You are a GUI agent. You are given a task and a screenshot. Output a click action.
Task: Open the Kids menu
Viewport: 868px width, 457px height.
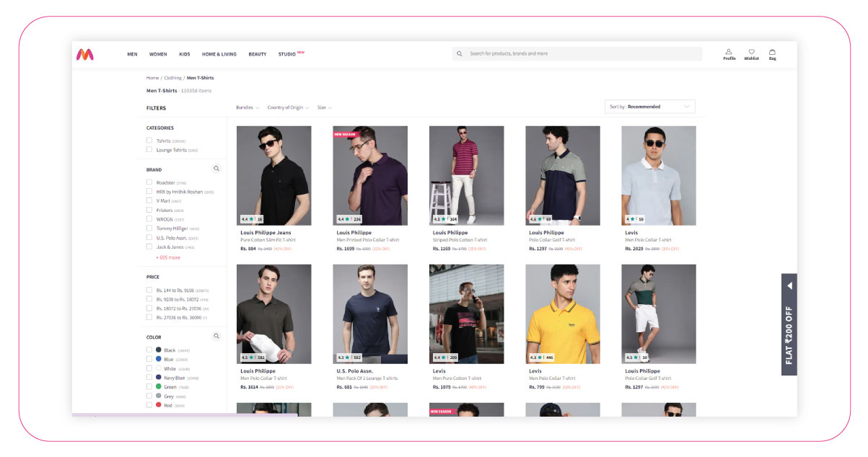click(185, 54)
